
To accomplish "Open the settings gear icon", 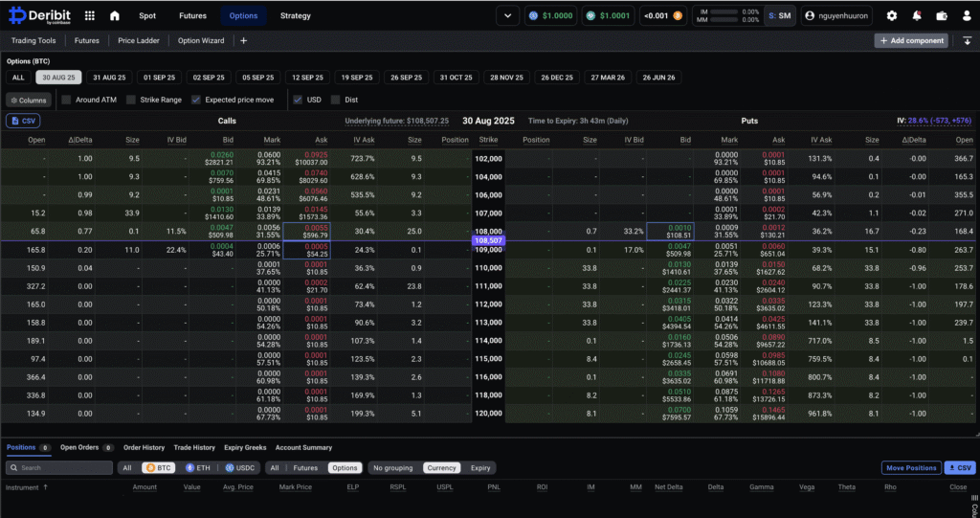I will point(892,16).
